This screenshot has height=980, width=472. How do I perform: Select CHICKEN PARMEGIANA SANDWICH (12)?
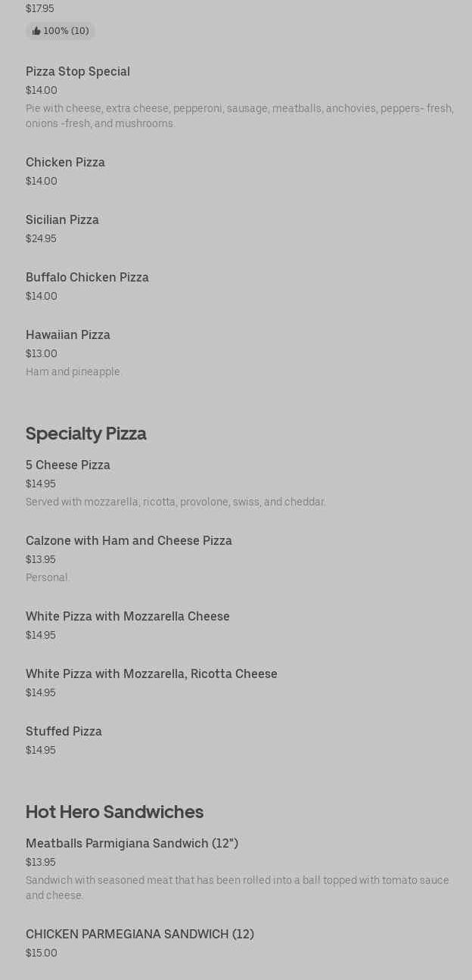[x=140, y=935]
